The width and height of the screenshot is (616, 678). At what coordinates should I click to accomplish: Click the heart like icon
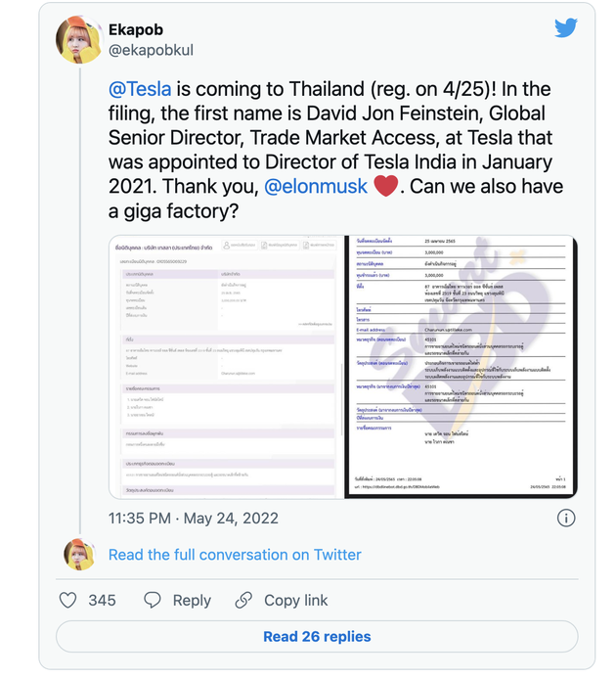coord(67,600)
